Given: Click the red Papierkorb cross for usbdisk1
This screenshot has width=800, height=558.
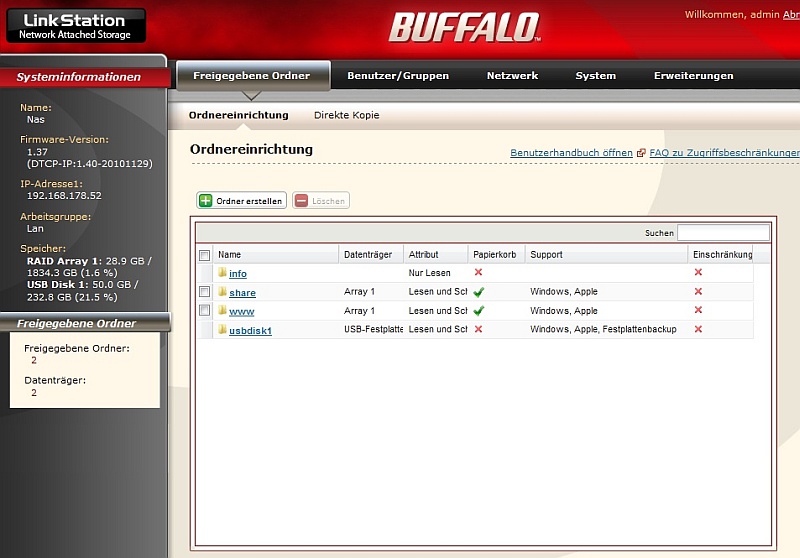Looking at the screenshot, I should 478,330.
